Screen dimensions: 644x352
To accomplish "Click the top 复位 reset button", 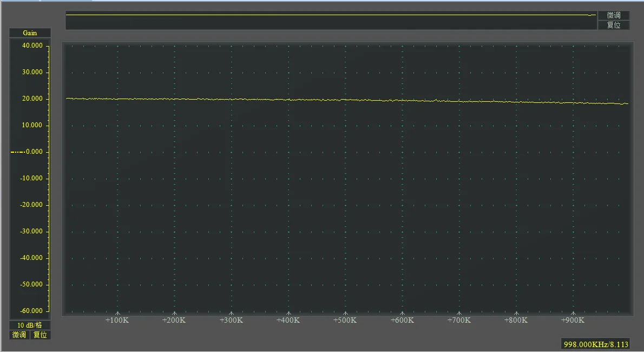I will point(613,25).
